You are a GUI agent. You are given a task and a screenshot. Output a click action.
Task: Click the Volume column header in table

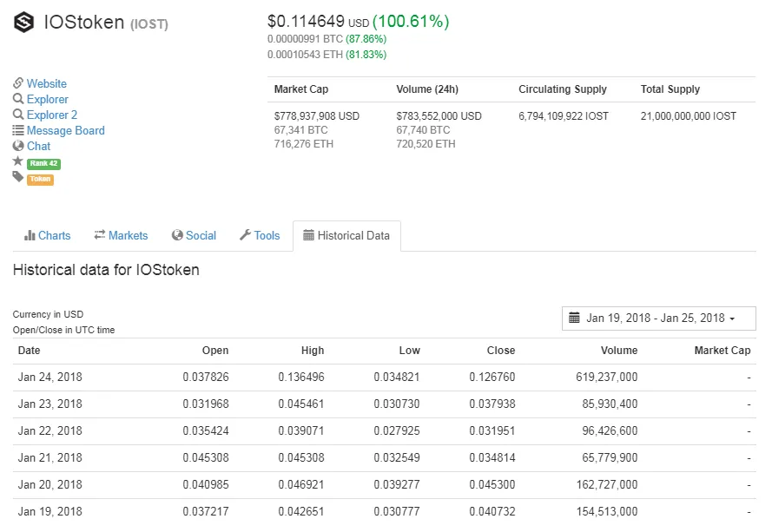[x=619, y=351]
